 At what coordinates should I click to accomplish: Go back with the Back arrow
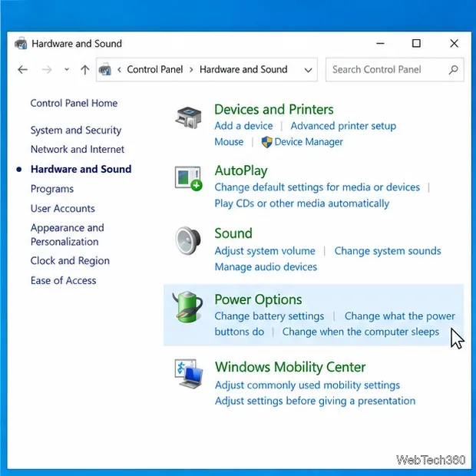pyautogui.click(x=23, y=70)
